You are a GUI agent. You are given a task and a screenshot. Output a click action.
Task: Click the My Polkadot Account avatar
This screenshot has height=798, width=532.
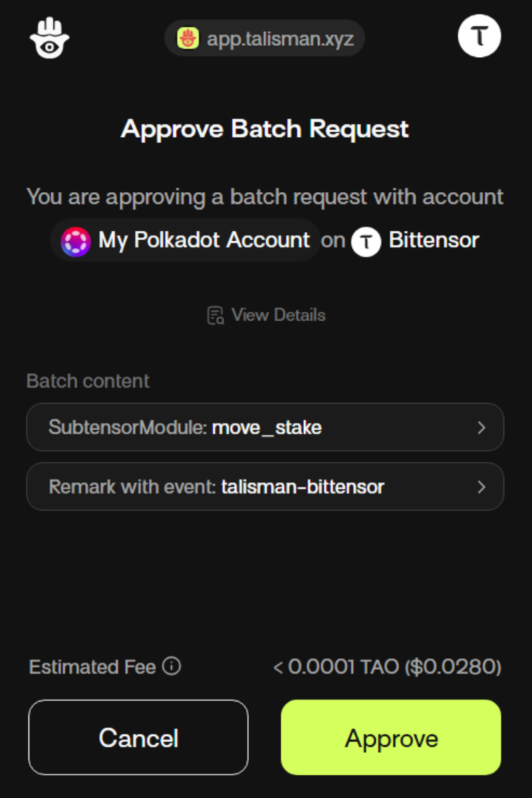tap(76, 241)
